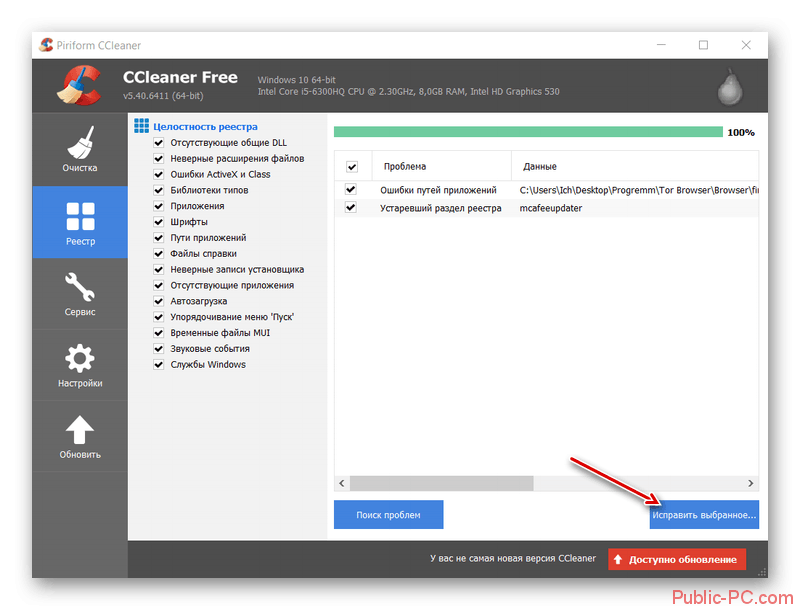The height and width of the screenshot is (610, 800).
Task: Open the Очистка (Cleaner) section broom icon
Action: [x=80, y=143]
